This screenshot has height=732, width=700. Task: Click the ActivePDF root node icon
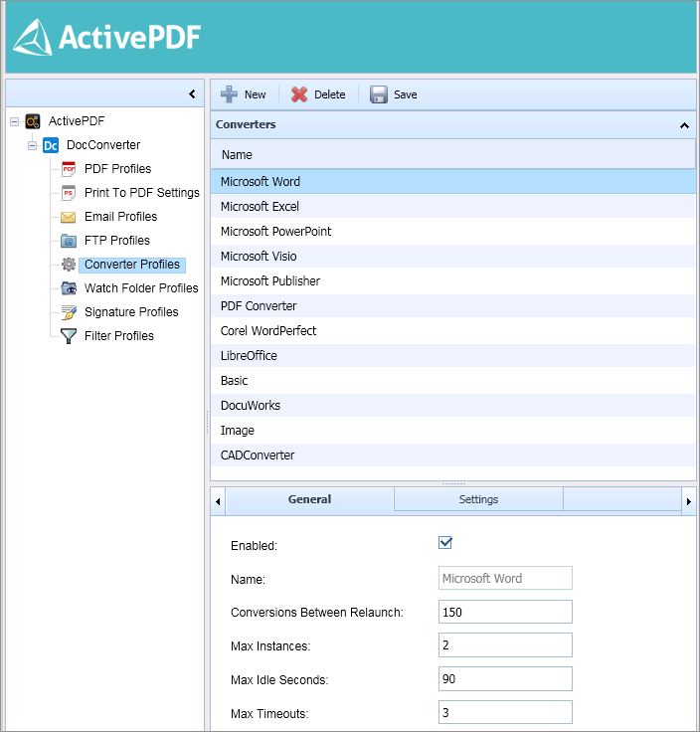pyautogui.click(x=33, y=121)
